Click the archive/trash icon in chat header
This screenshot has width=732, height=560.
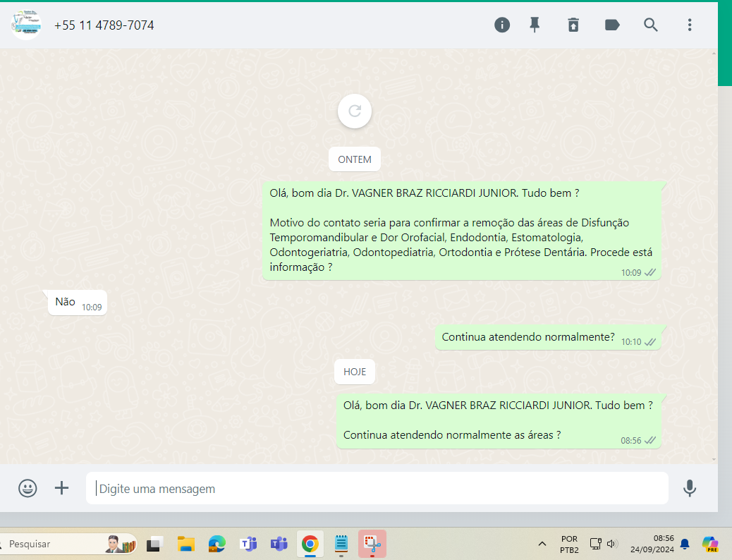573,25
